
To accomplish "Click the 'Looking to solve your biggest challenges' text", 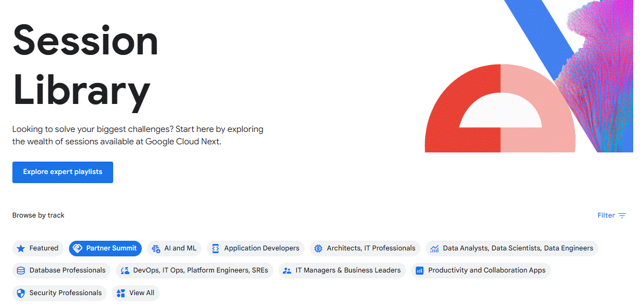I will click(x=138, y=135).
